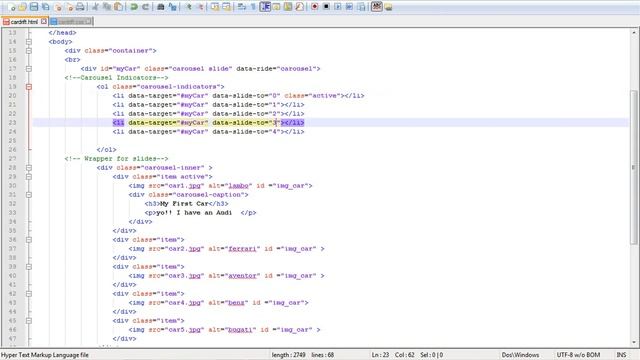Collapse the myCar div fold on line 17
Image resolution: width=640 pixels, height=360 pixels.
29,69
